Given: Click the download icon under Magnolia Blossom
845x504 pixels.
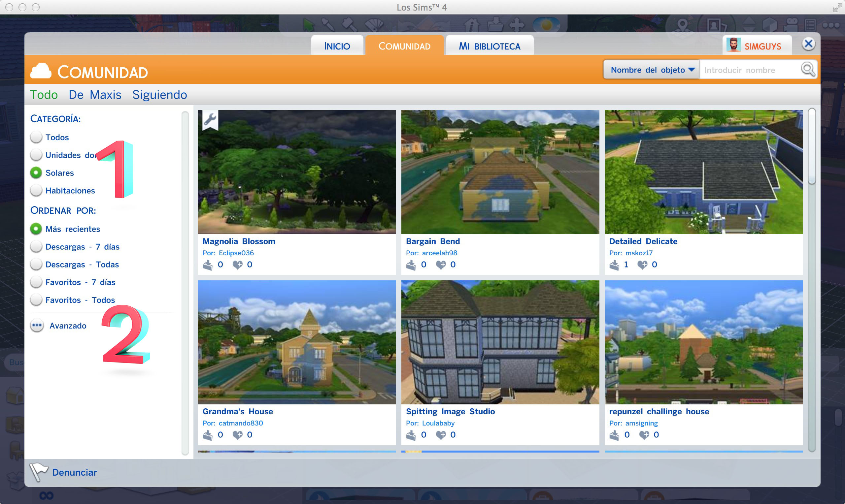Looking at the screenshot, I should [208, 265].
